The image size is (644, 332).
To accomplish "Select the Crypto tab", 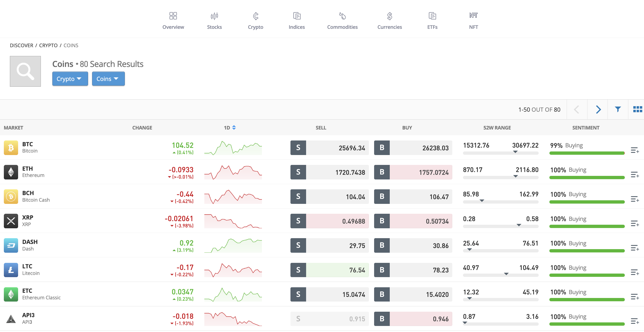I will (255, 21).
